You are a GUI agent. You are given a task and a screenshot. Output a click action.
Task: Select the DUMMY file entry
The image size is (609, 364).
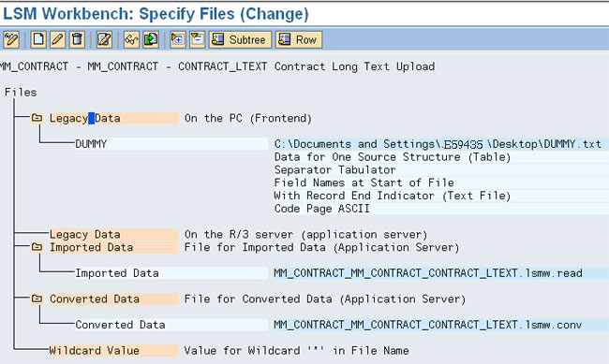[171, 144]
